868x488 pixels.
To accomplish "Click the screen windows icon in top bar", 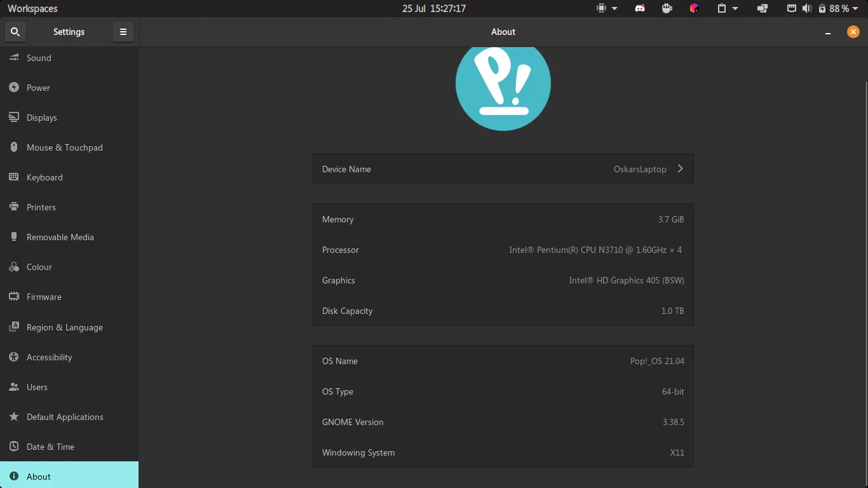I will click(763, 8).
